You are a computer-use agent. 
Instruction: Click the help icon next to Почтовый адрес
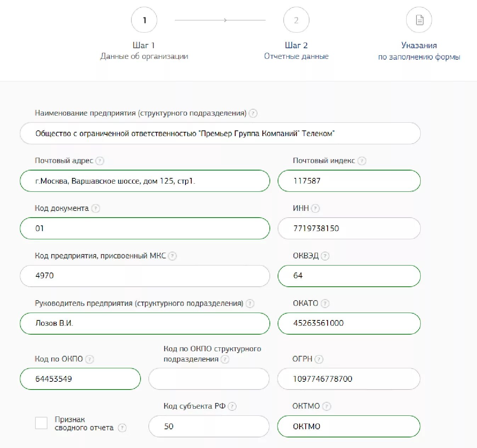tap(100, 161)
